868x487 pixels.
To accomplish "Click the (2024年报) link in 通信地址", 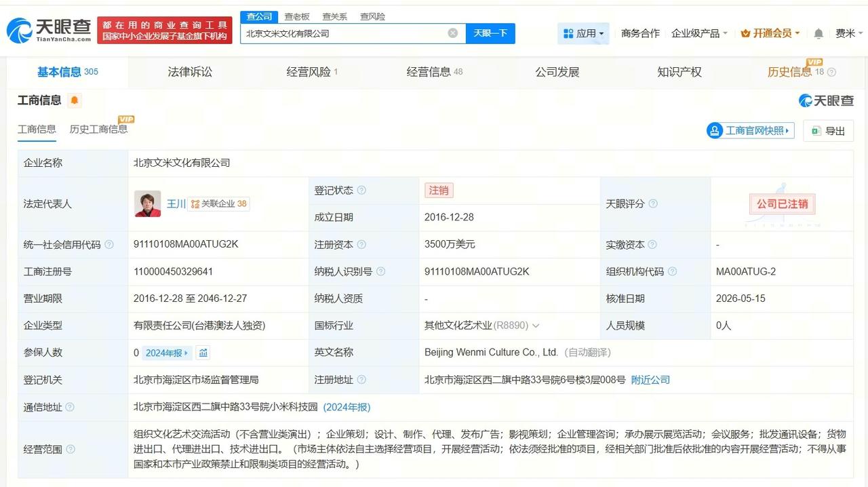I will [347, 407].
